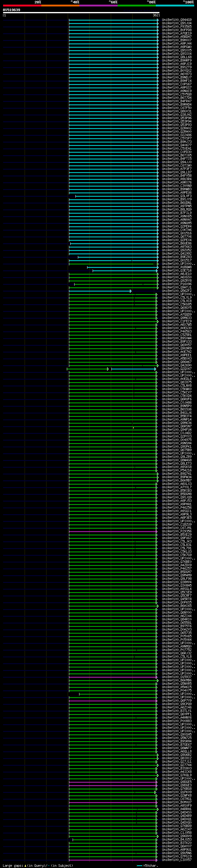Click the cyan =50char. scale legend bar
Viewport: 197px width, 868px height.
pyautogui.click(x=139, y=865)
